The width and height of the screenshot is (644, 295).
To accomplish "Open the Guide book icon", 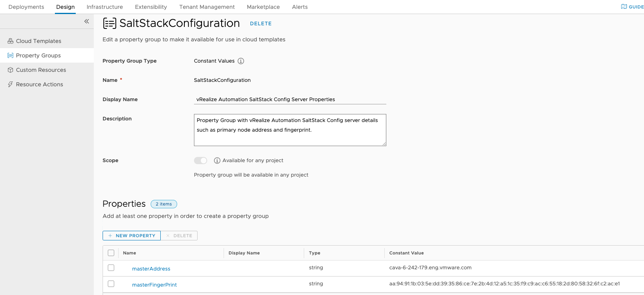I will 624,6.
